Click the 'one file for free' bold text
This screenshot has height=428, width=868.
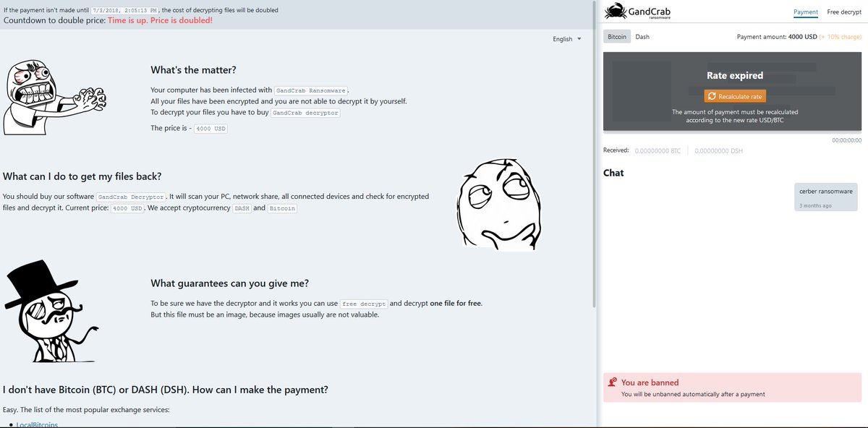[456, 303]
